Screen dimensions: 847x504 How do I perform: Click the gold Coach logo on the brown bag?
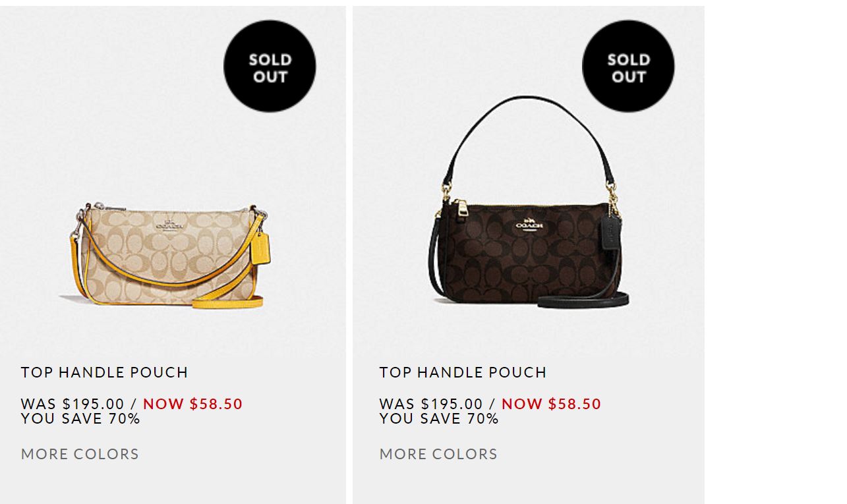[529, 224]
